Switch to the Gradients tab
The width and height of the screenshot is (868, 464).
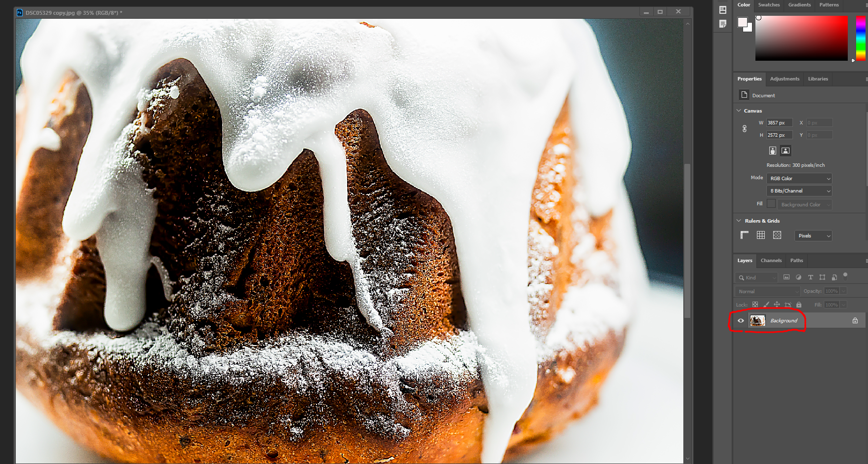799,5
